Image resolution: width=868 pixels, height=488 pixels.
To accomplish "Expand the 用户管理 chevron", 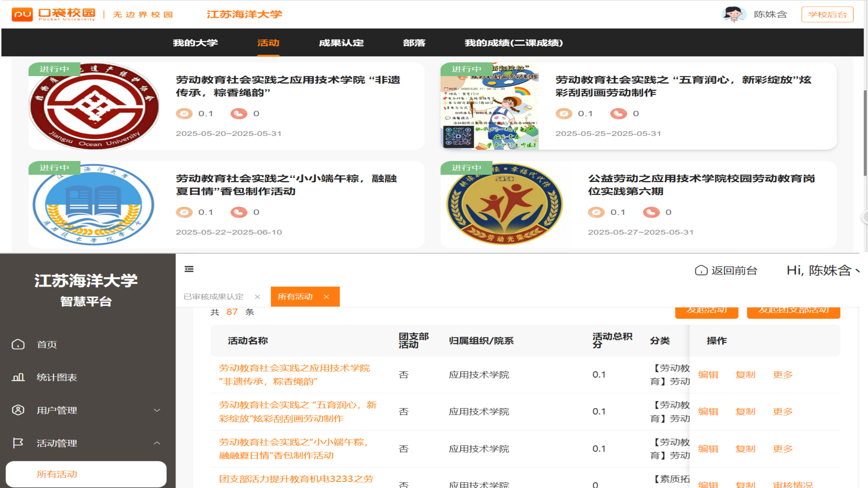I will [x=157, y=410].
